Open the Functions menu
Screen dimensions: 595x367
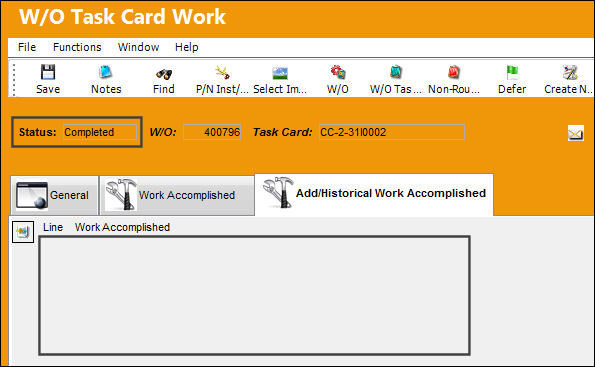pyautogui.click(x=77, y=47)
